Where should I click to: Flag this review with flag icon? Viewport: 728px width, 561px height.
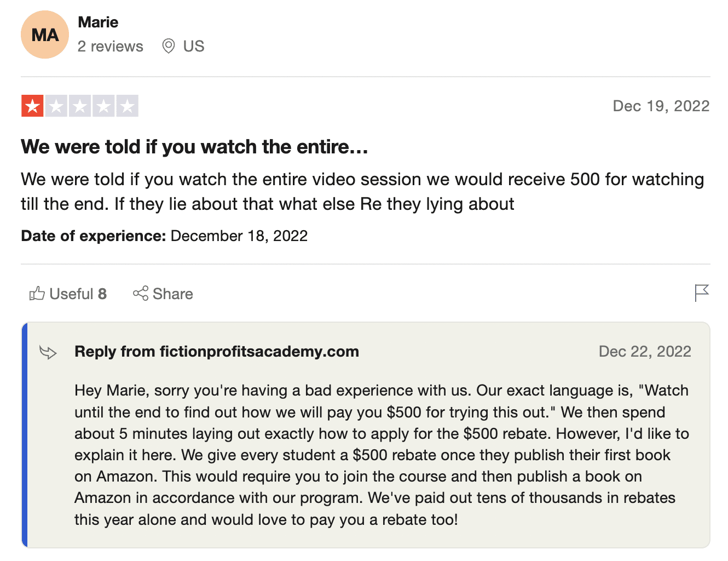(701, 293)
